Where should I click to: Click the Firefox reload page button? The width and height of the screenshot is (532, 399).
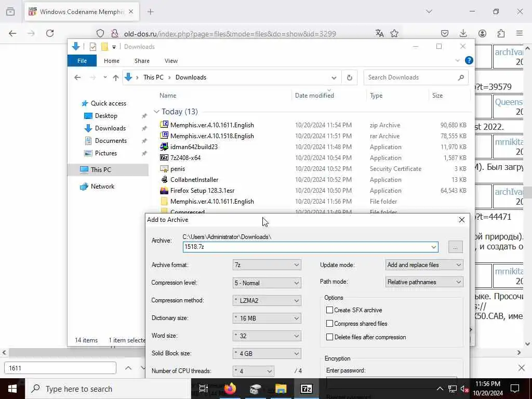[x=50, y=33]
